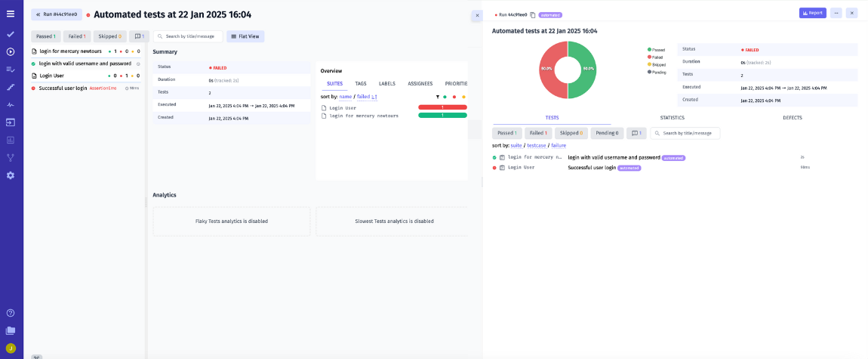Image resolution: width=868 pixels, height=359 pixels.
Task: Click the help question mark icon
Action: [x=11, y=313]
